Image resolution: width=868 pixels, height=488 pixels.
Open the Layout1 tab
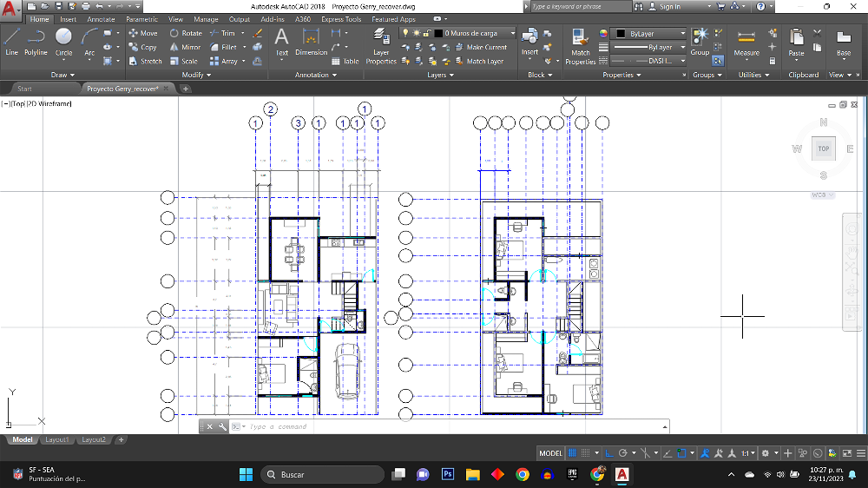[56, 439]
